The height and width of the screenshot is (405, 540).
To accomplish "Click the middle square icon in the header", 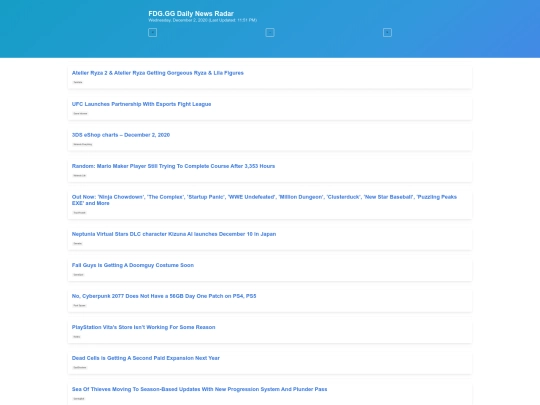I will [270, 33].
